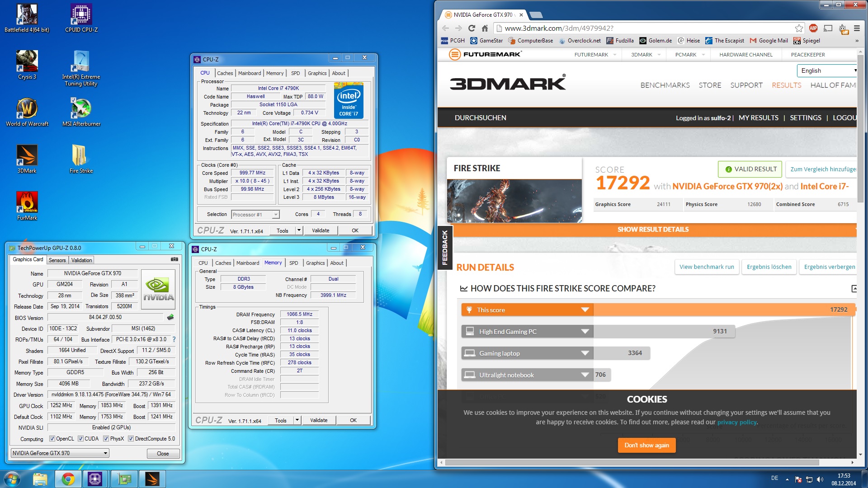Viewport: 868px width, 488px height.
Task: Expand the Ultralight notebook dropdown
Action: 585,375
